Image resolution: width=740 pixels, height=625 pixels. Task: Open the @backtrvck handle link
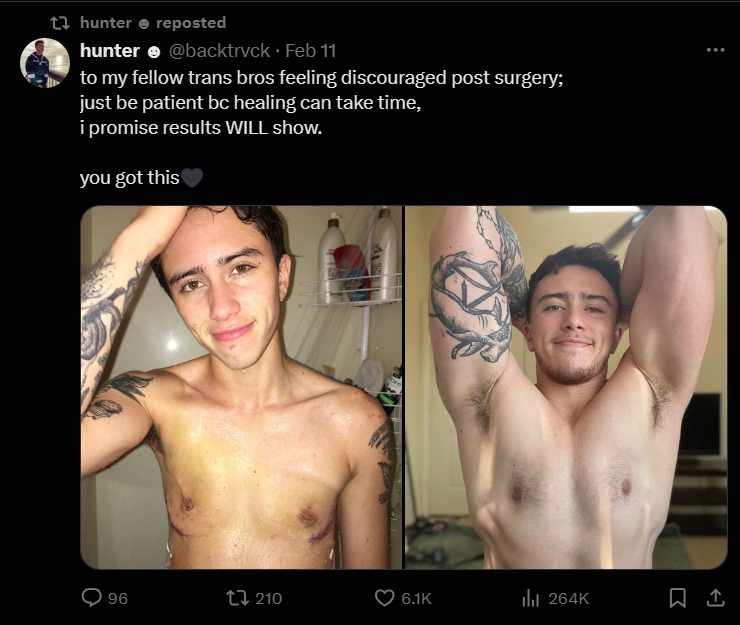pos(219,51)
